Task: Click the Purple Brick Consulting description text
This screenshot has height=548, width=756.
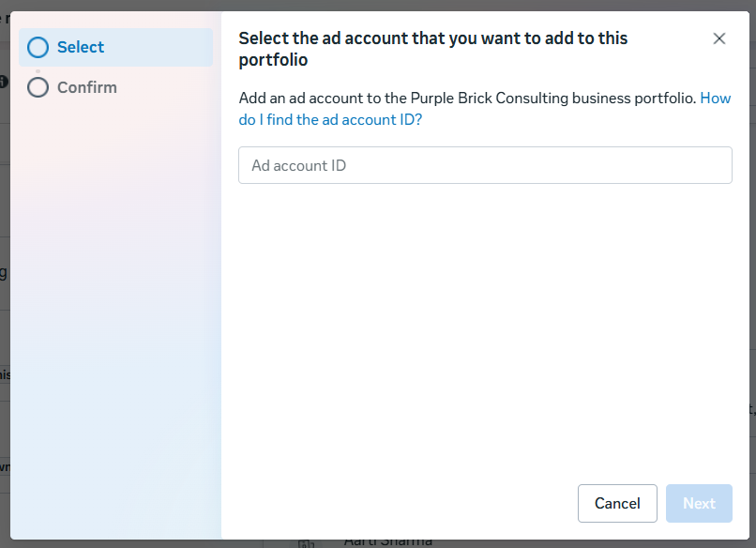Action: pos(467,98)
